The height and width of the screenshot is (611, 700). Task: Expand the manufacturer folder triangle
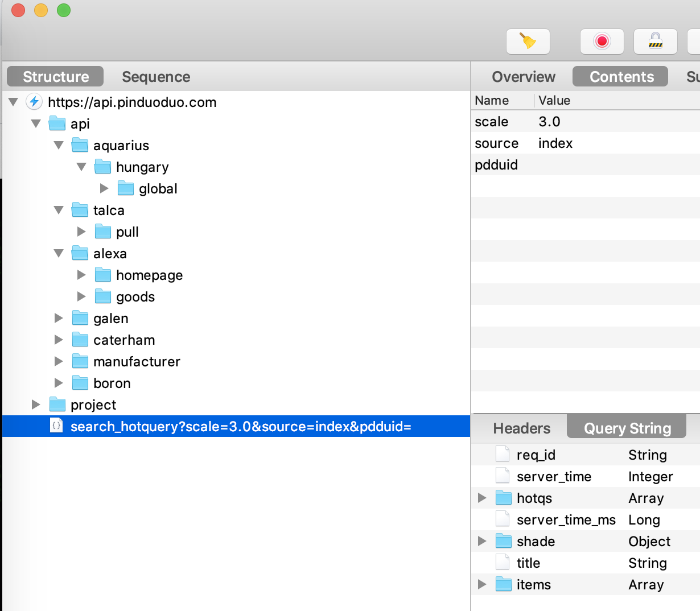tap(59, 361)
